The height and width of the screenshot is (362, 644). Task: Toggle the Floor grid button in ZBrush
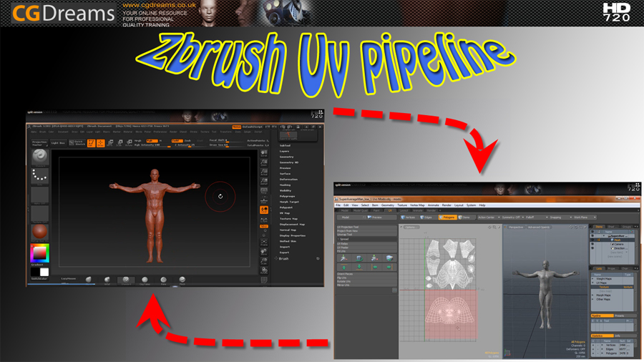(x=263, y=200)
